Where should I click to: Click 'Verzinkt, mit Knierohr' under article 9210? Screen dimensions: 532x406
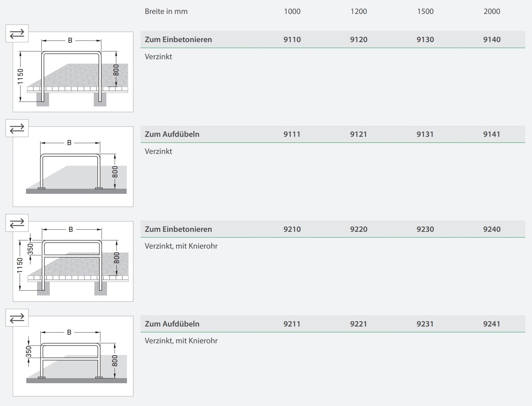click(181, 246)
